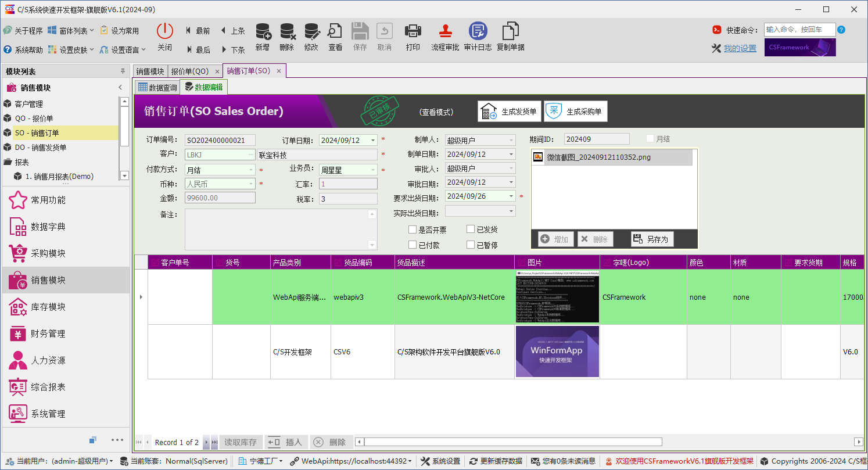
Task: Toggle the 已付款 checkbox
Action: pos(413,245)
